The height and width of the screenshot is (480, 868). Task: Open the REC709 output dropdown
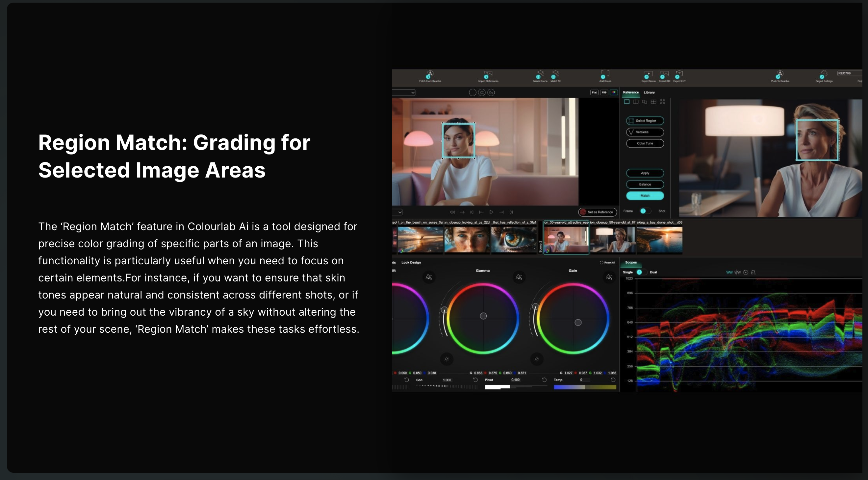tap(850, 73)
